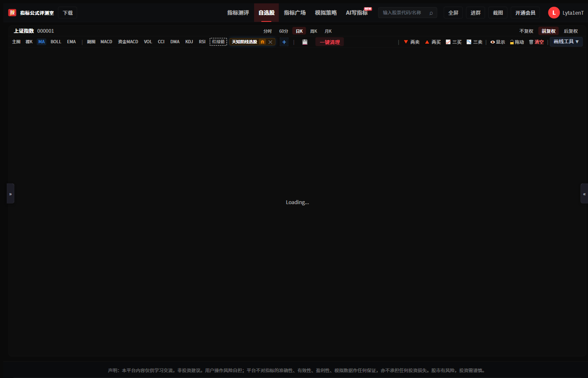Toggle 显示 eye visibility
The height and width of the screenshot is (378, 588).
pyautogui.click(x=493, y=42)
